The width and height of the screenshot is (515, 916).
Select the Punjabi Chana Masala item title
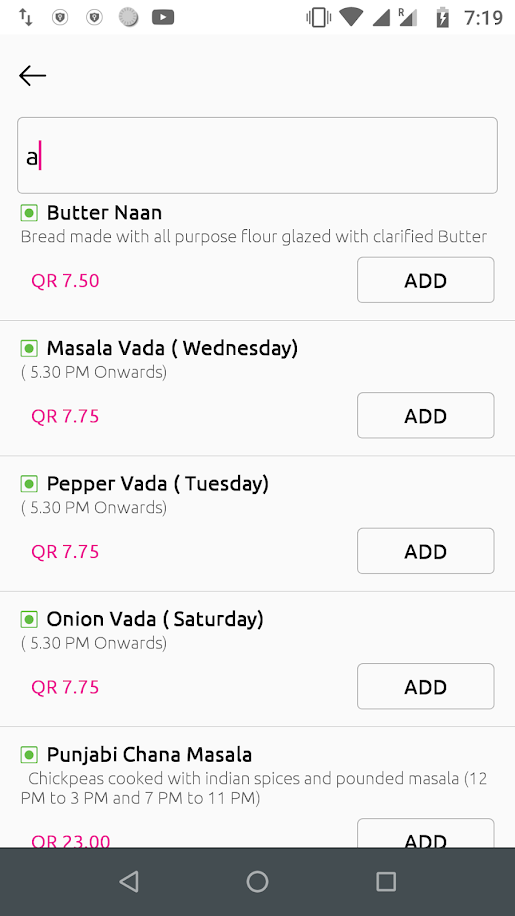click(x=149, y=755)
